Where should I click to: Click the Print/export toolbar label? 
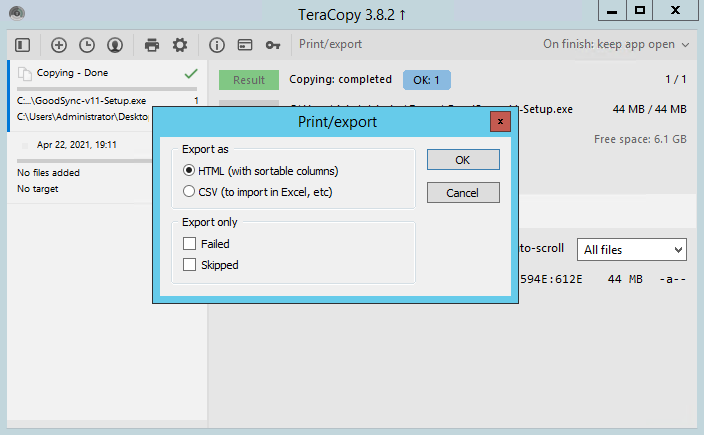(330, 44)
